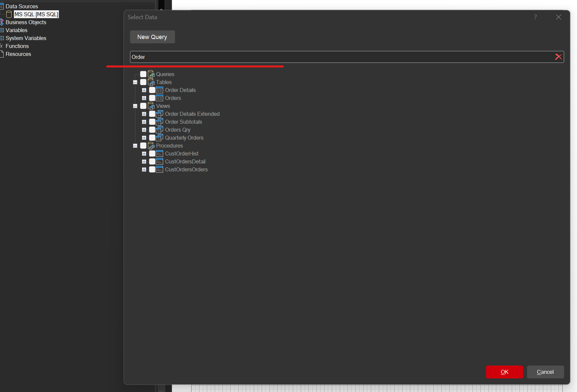Expand the Orders table node
577x392 pixels.
pos(144,98)
